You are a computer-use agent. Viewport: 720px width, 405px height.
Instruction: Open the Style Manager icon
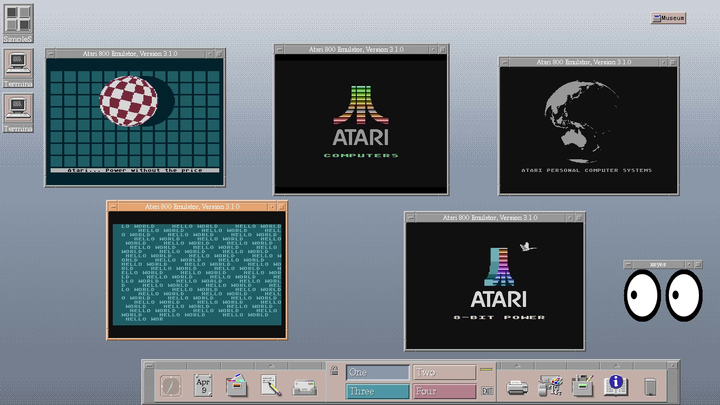click(x=549, y=385)
